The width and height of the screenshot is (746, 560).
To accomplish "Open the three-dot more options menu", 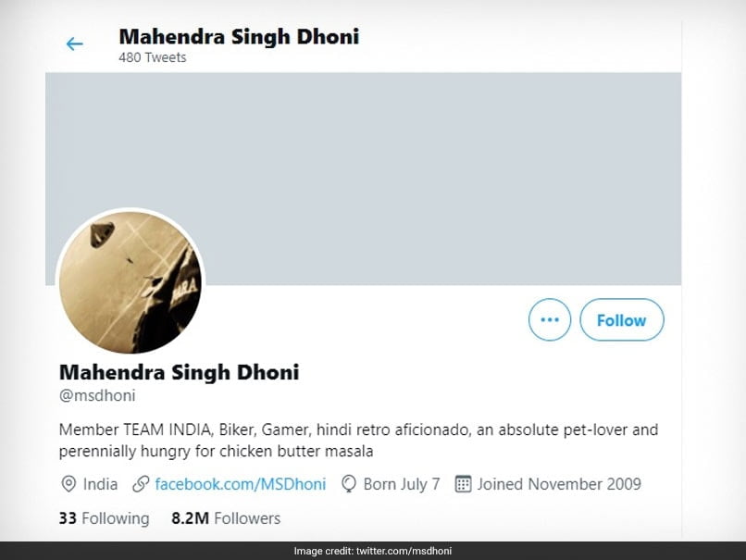I will click(550, 320).
